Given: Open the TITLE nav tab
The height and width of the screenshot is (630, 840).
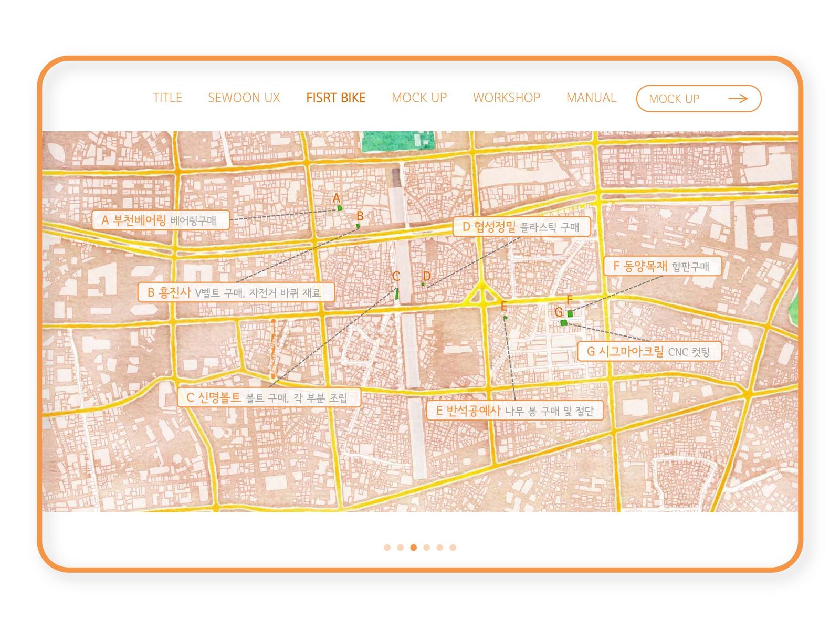Looking at the screenshot, I should 167,98.
